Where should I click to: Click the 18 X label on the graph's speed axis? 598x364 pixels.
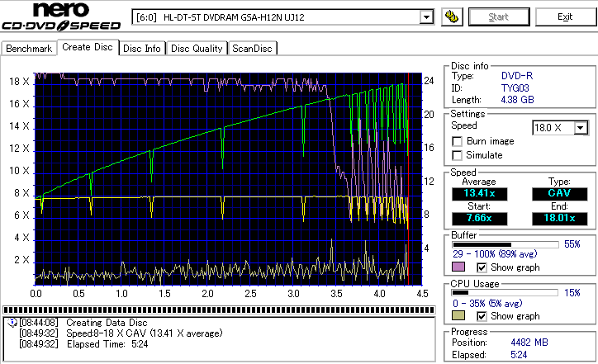[x=19, y=82]
